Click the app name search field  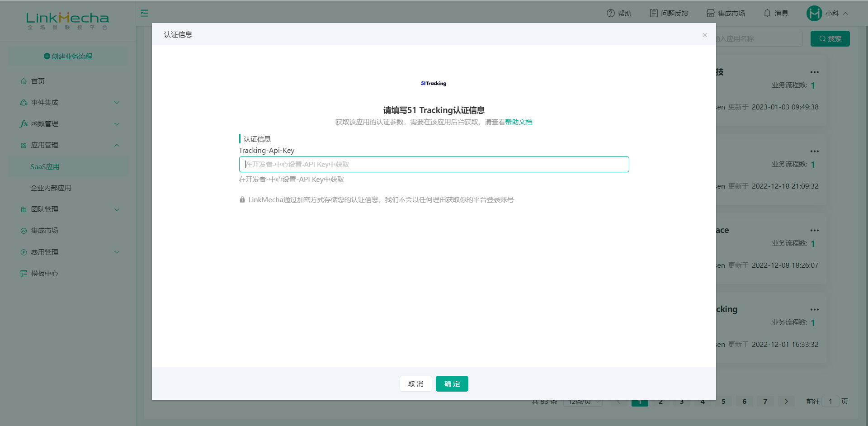coord(759,39)
